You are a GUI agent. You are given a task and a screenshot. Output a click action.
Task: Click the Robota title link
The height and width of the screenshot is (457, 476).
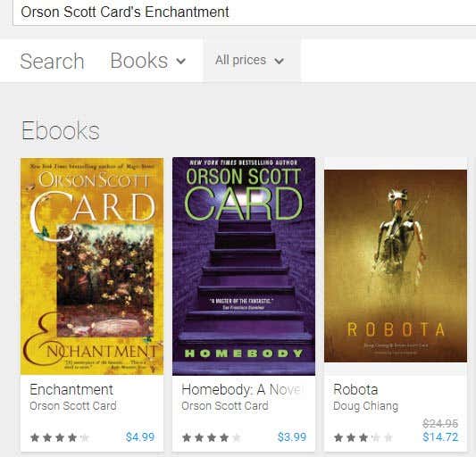(x=355, y=389)
